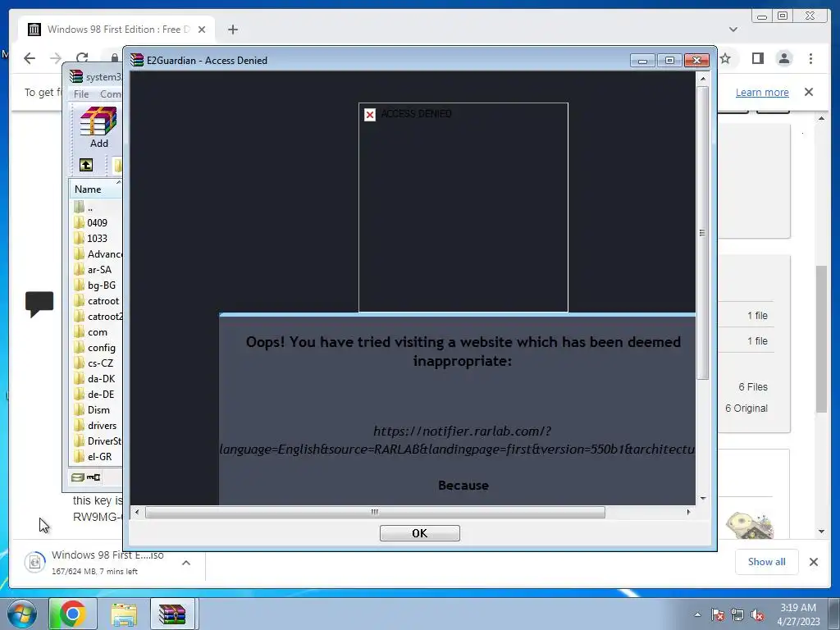Click the network tray icon
The image size is (840, 630).
pyautogui.click(x=737, y=614)
